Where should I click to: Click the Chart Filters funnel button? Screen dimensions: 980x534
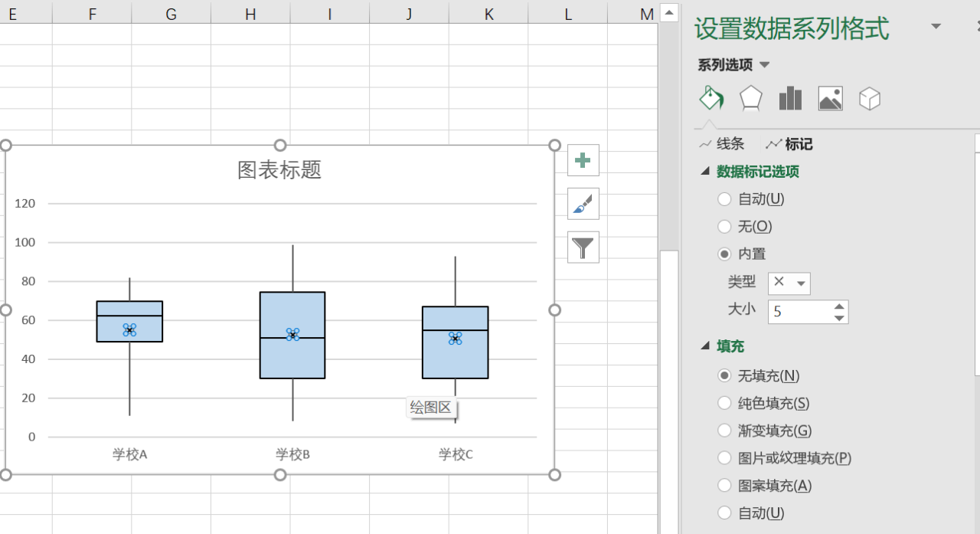pyautogui.click(x=583, y=247)
